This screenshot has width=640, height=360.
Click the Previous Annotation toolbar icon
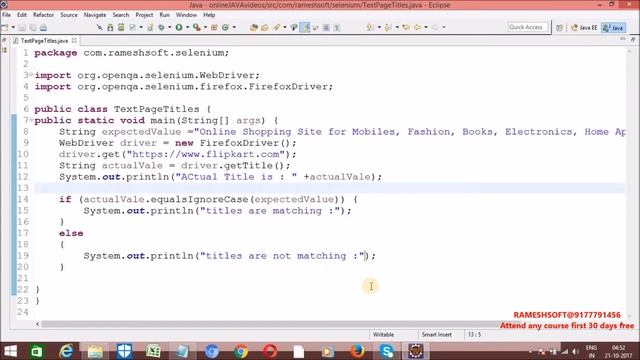click(x=388, y=27)
